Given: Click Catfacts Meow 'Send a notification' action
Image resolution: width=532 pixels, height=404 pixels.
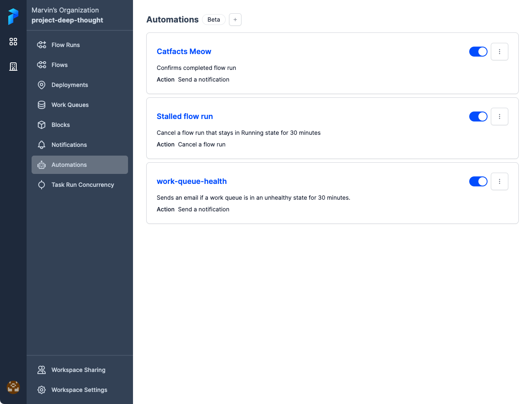Looking at the screenshot, I should point(204,79).
